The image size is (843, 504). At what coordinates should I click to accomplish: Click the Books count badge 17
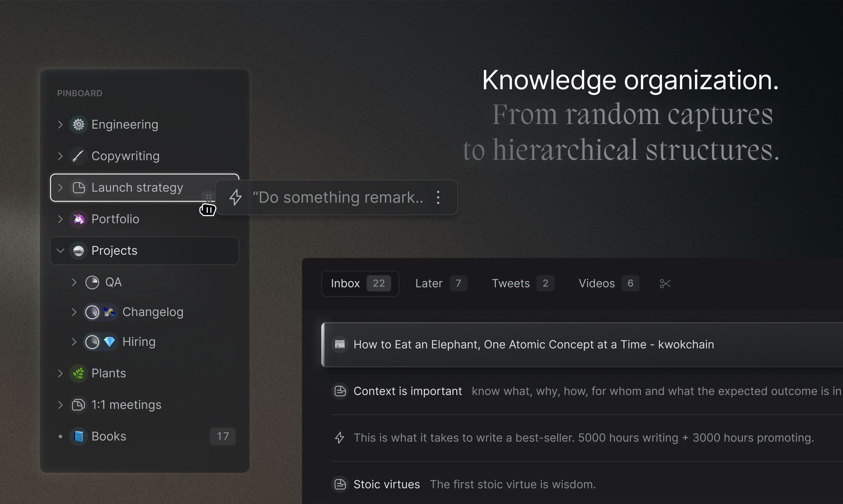pos(223,436)
